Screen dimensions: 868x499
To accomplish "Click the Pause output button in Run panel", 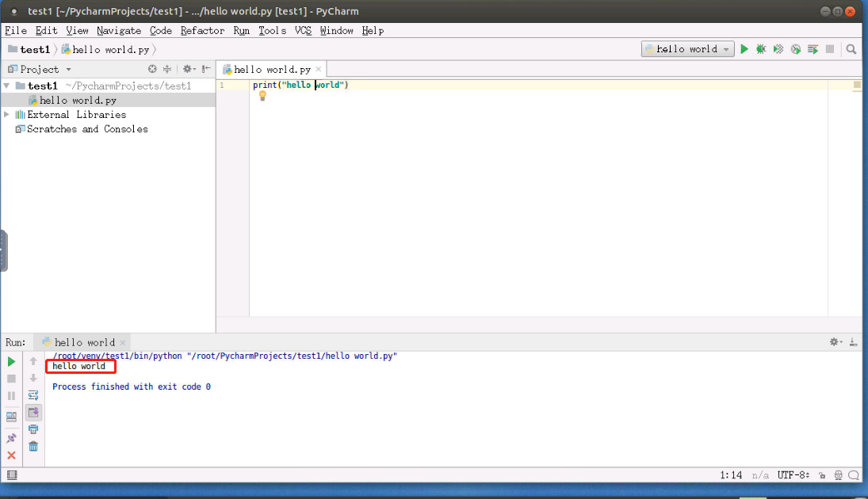I will 11,396.
